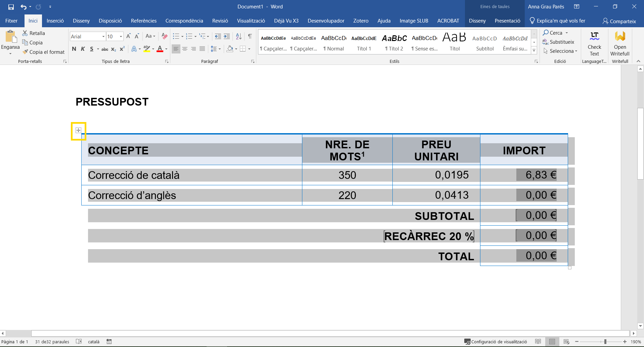644x347 pixels.
Task: Open the Arial font name dropdown
Action: click(x=103, y=37)
